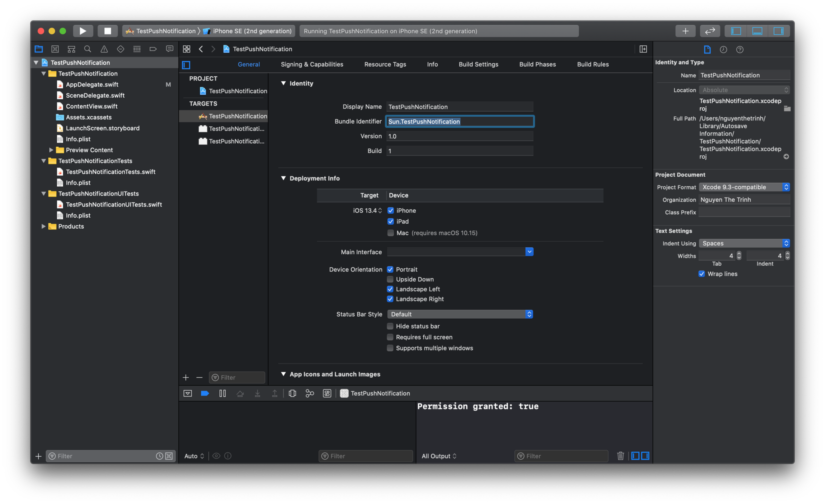Increase the Tab width stepper
This screenshot has height=504, width=825.
coord(739,253)
